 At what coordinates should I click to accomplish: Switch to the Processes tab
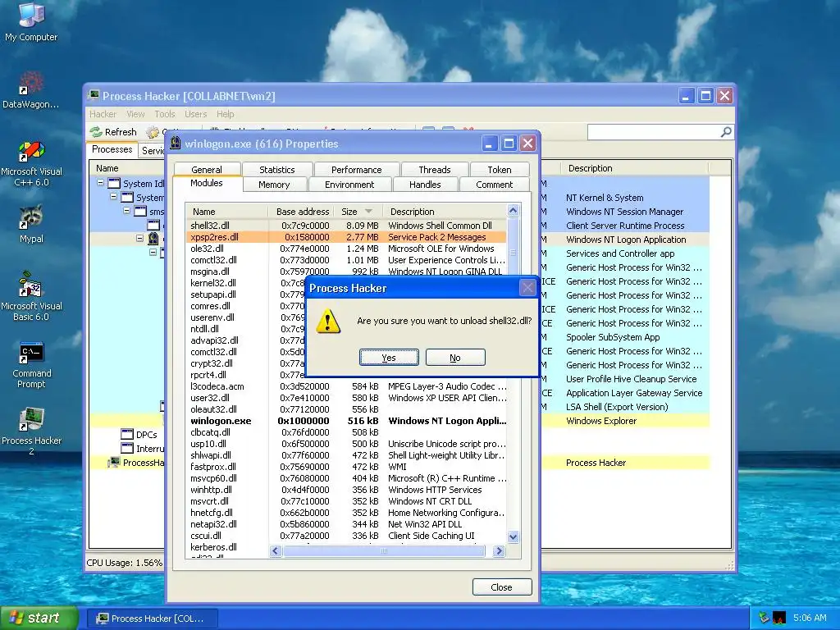112,149
